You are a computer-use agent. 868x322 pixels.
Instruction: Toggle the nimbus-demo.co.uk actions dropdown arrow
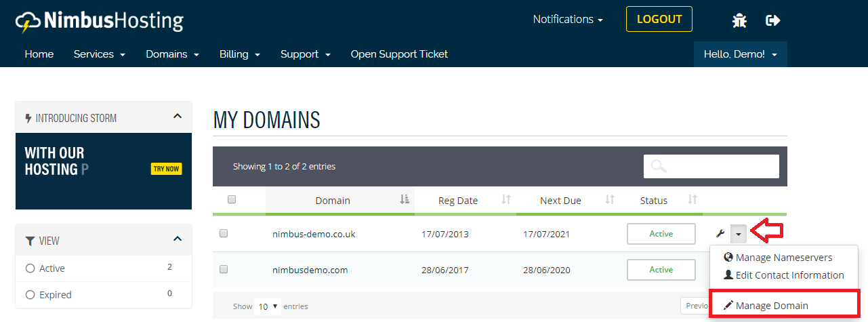(739, 234)
